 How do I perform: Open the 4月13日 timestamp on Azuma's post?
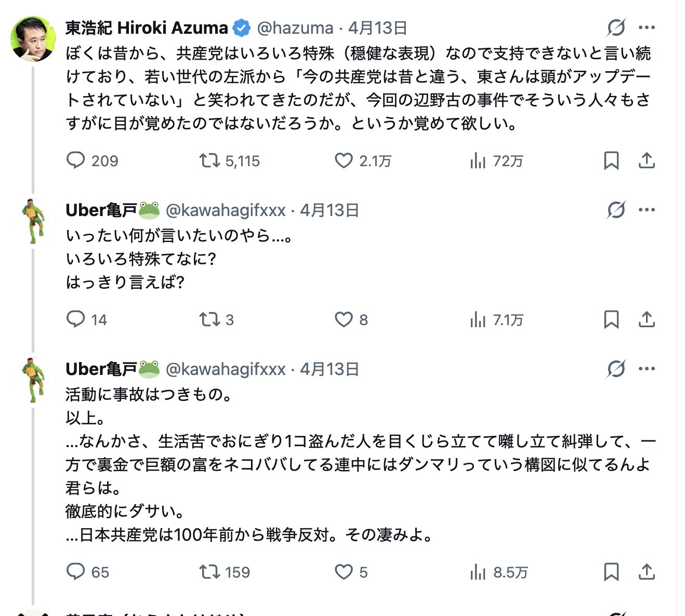click(378, 28)
